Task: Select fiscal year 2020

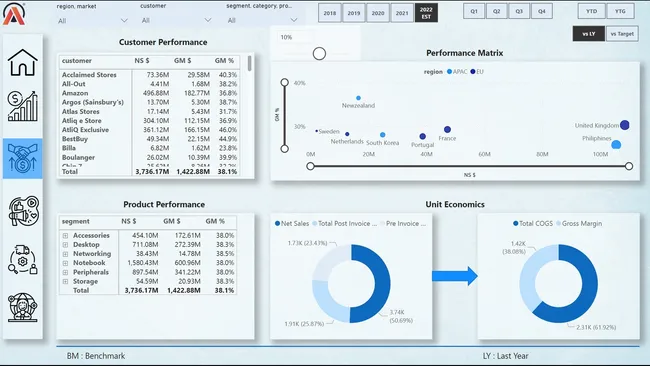Action: pos(378,13)
